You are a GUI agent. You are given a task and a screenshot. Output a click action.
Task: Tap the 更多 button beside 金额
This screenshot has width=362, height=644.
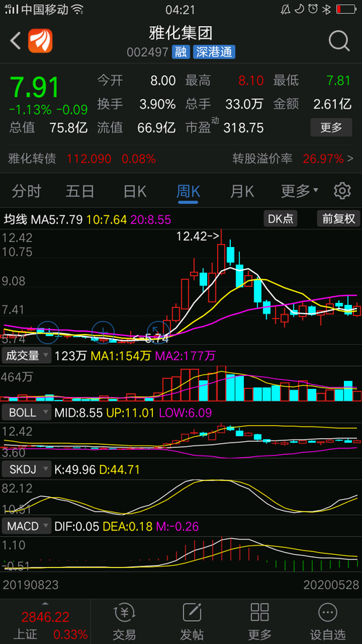(x=331, y=127)
